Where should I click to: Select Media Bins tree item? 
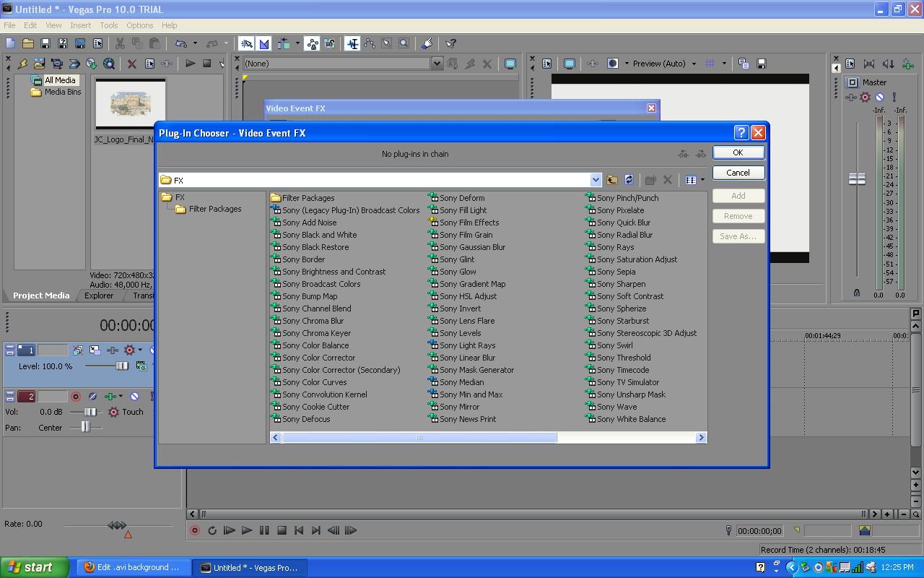click(62, 92)
